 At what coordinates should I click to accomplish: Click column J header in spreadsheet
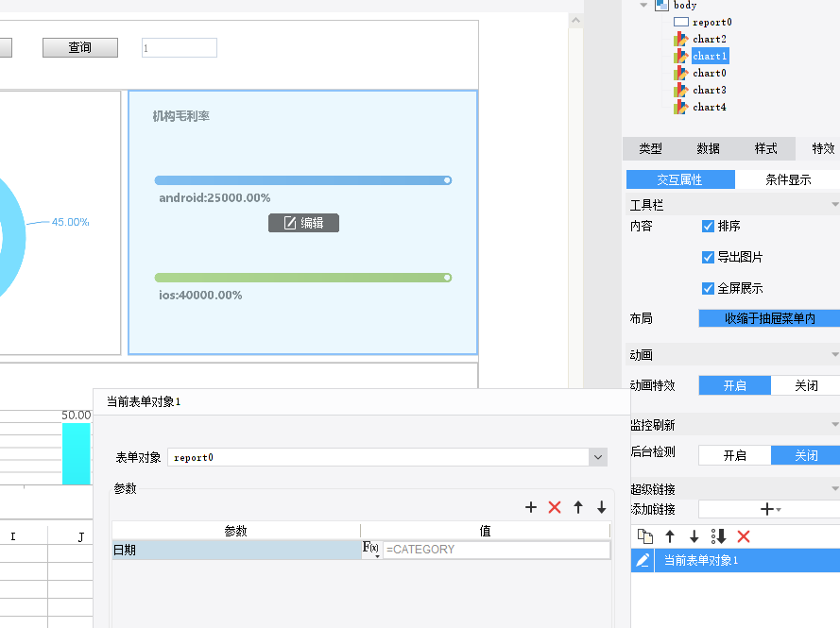(80, 536)
